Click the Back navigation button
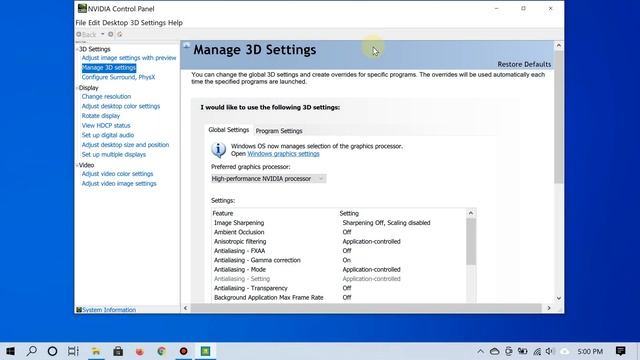Viewport: 640px width, 360px height. [x=86, y=34]
